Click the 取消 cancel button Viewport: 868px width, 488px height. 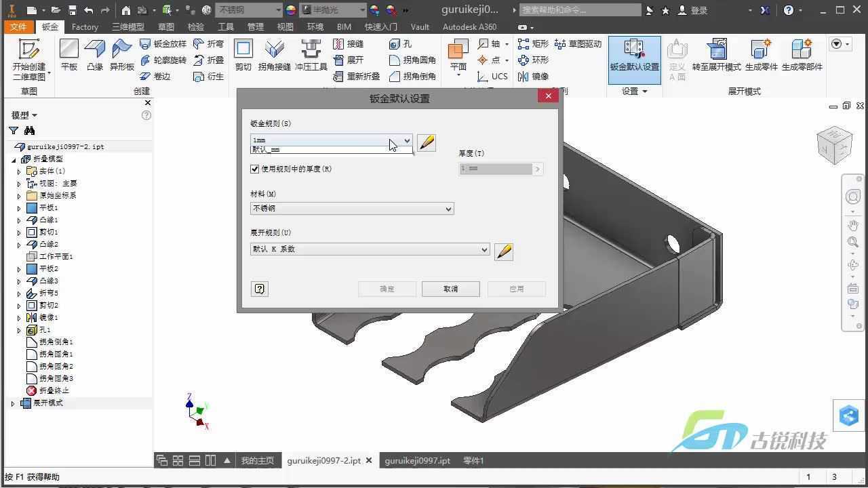pyautogui.click(x=450, y=289)
